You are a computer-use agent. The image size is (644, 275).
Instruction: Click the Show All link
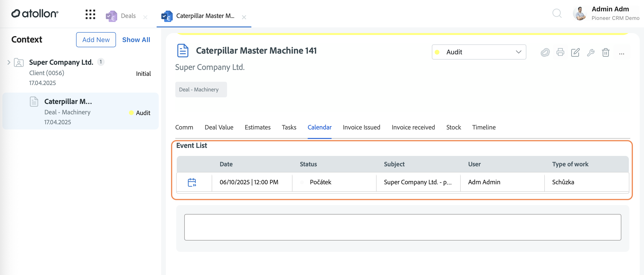pos(136,39)
